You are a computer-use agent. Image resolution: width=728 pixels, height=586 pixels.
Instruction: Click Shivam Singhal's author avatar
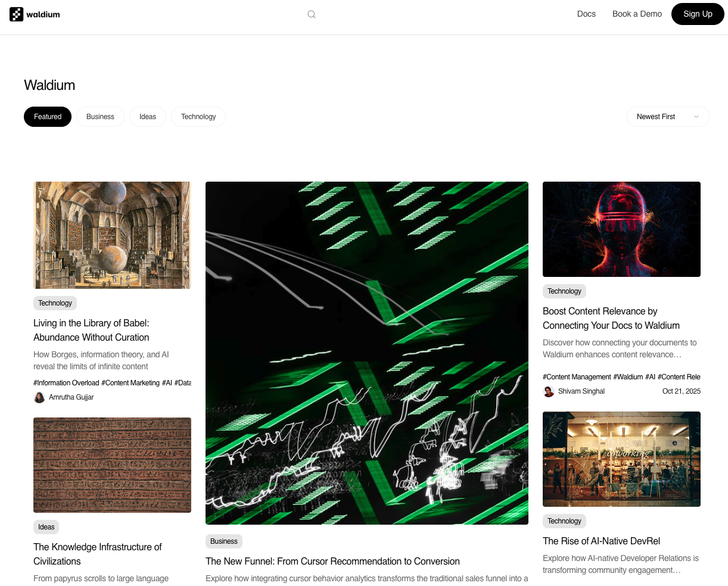(549, 391)
